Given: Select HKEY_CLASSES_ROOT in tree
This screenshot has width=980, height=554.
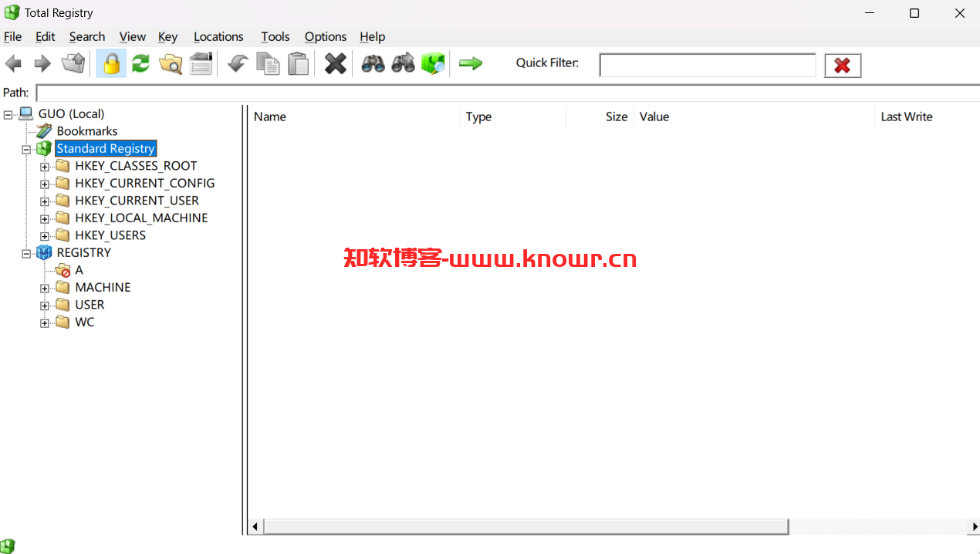Looking at the screenshot, I should coord(136,166).
